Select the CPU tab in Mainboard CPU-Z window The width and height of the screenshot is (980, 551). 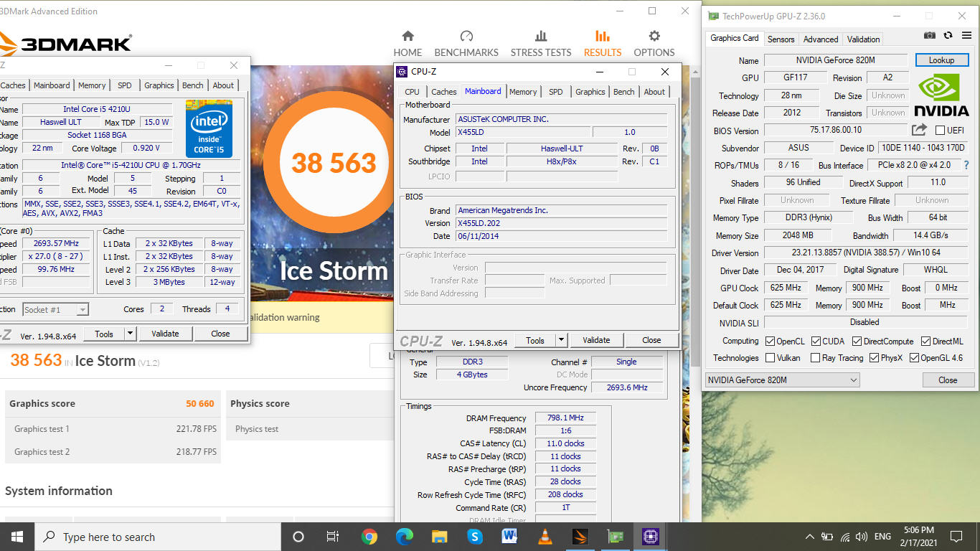(x=412, y=92)
